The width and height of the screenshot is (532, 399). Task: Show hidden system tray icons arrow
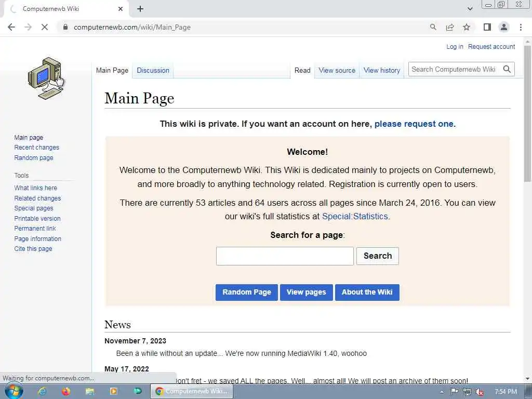442,392
